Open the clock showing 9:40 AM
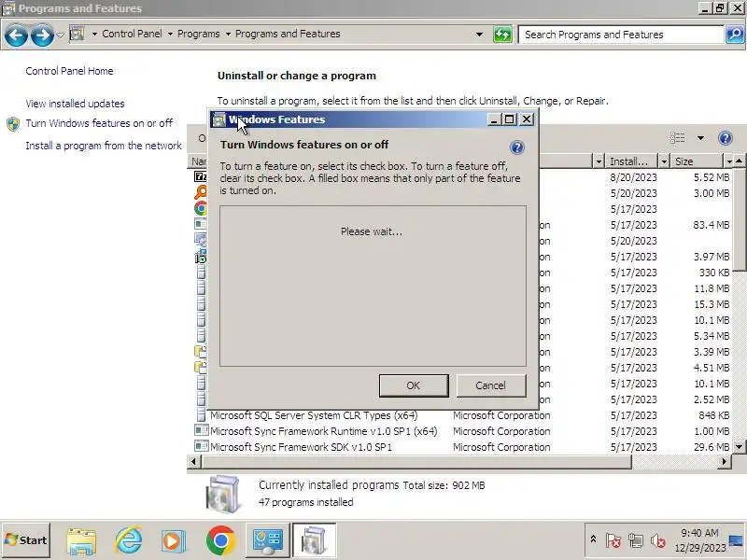 [x=699, y=540]
